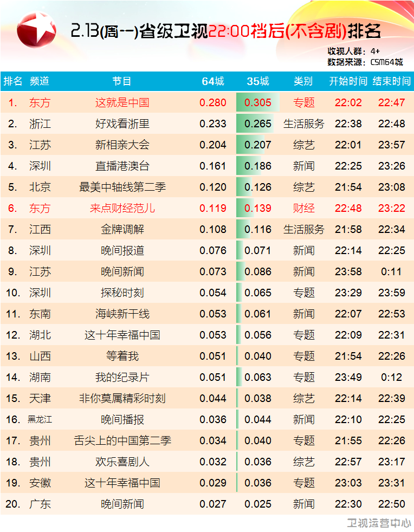Click channel 天津 in rank 15 row
Viewport: 414px width, 532px height.
(40, 398)
